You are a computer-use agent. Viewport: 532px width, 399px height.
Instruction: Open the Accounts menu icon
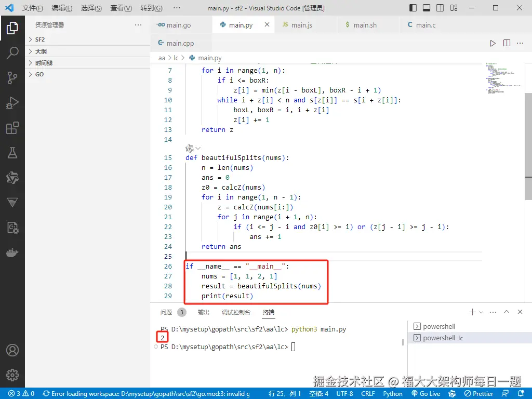[12, 350]
